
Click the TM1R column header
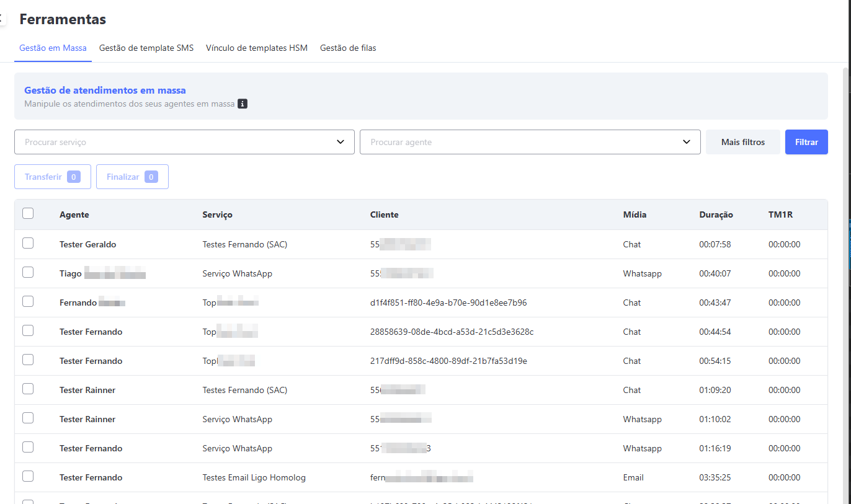point(780,215)
